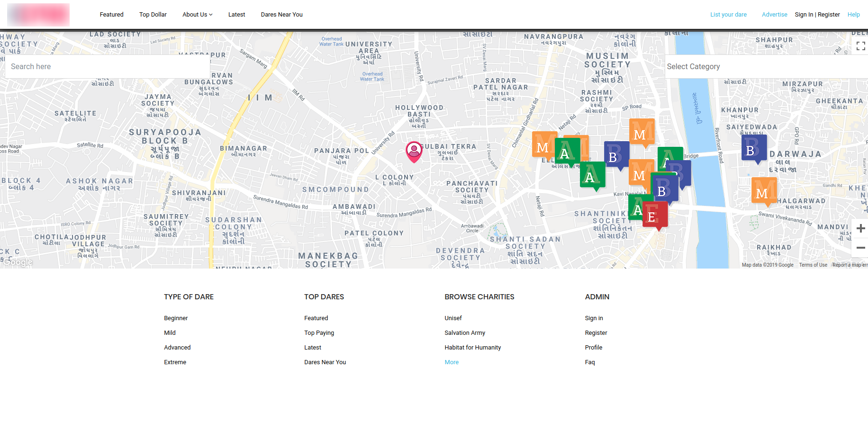Focus the Search here field

pos(107,67)
